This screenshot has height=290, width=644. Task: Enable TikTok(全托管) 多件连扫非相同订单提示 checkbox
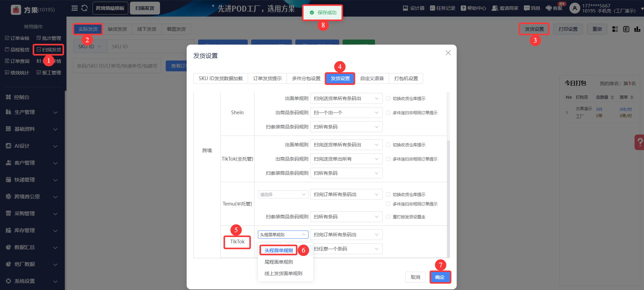point(388,159)
